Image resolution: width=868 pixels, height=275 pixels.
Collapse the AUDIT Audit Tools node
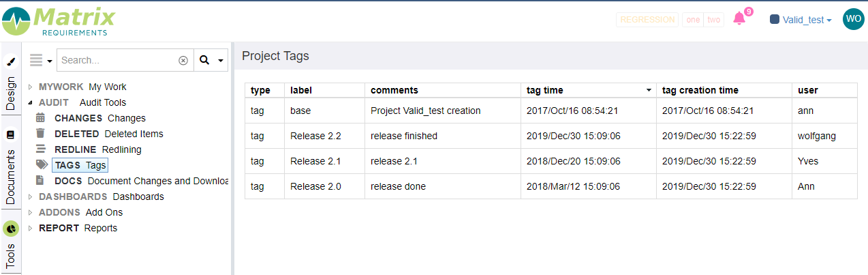[x=31, y=103]
